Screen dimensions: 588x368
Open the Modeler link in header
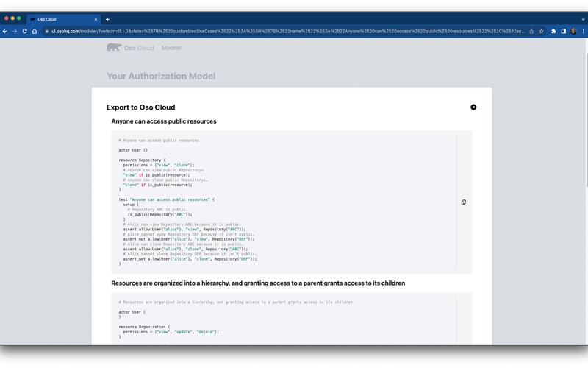pyautogui.click(x=171, y=48)
